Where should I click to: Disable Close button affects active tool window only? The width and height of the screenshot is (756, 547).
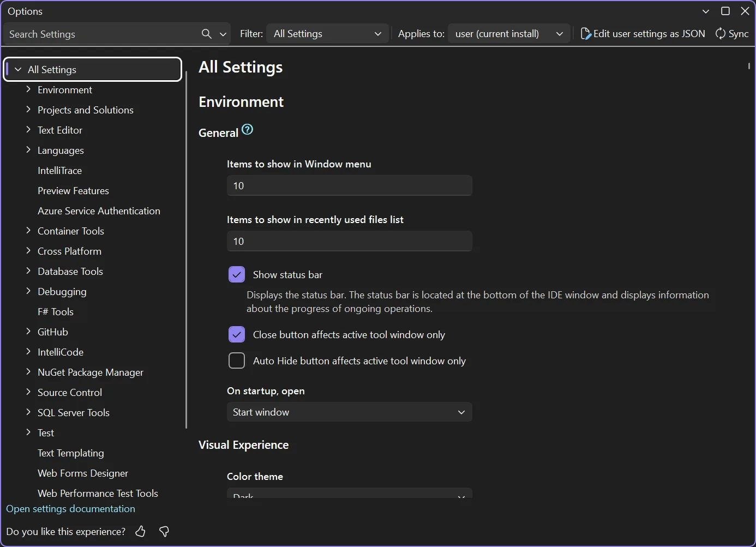coord(237,334)
